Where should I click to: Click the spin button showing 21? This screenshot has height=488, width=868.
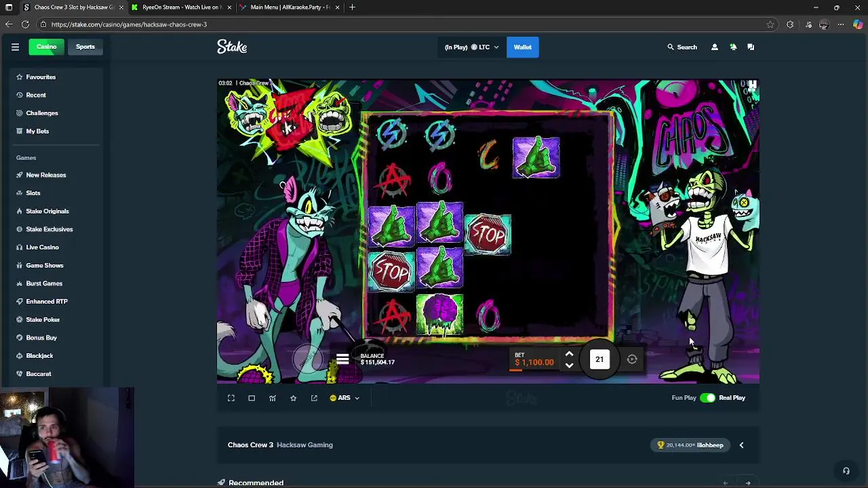tap(599, 359)
